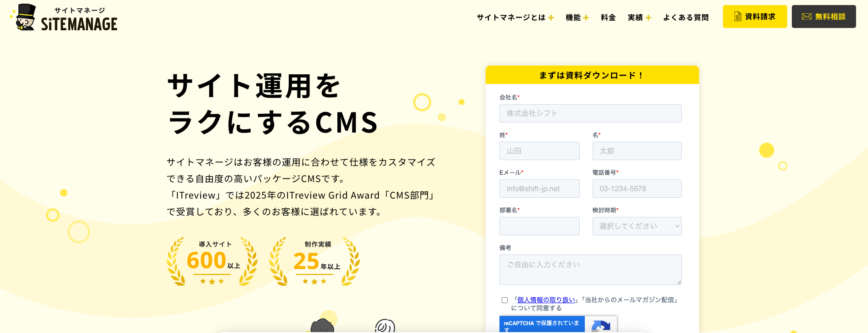868x333 pixels.
Task: Click the document icon in 資料請求 button
Action: (x=738, y=17)
